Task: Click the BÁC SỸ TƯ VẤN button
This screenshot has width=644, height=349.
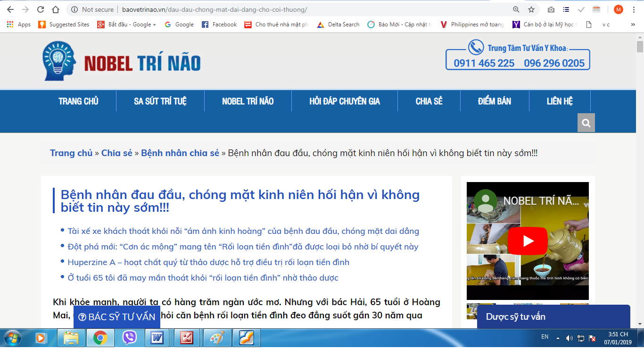Action: coord(117,317)
